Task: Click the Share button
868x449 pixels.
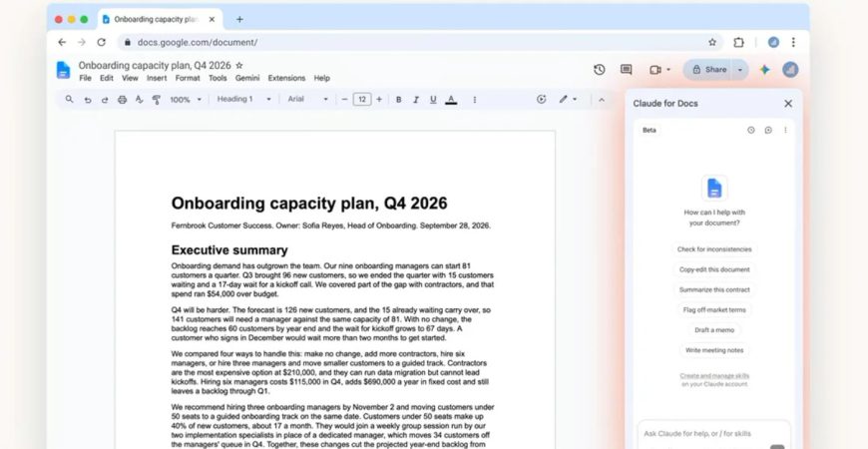Action: 709,70
